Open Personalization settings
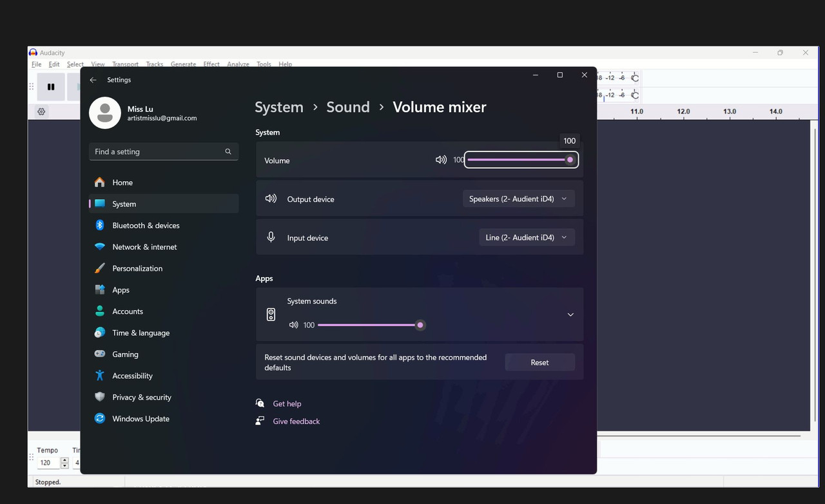 (164, 268)
